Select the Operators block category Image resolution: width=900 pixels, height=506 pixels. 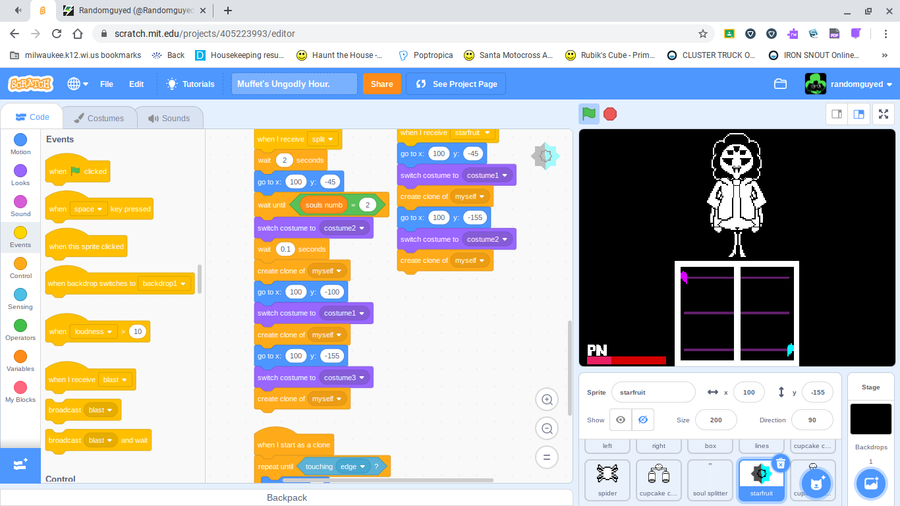point(20,330)
